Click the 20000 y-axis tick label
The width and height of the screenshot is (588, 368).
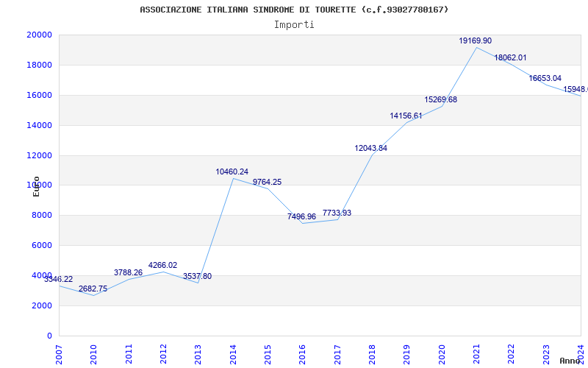pos(39,35)
